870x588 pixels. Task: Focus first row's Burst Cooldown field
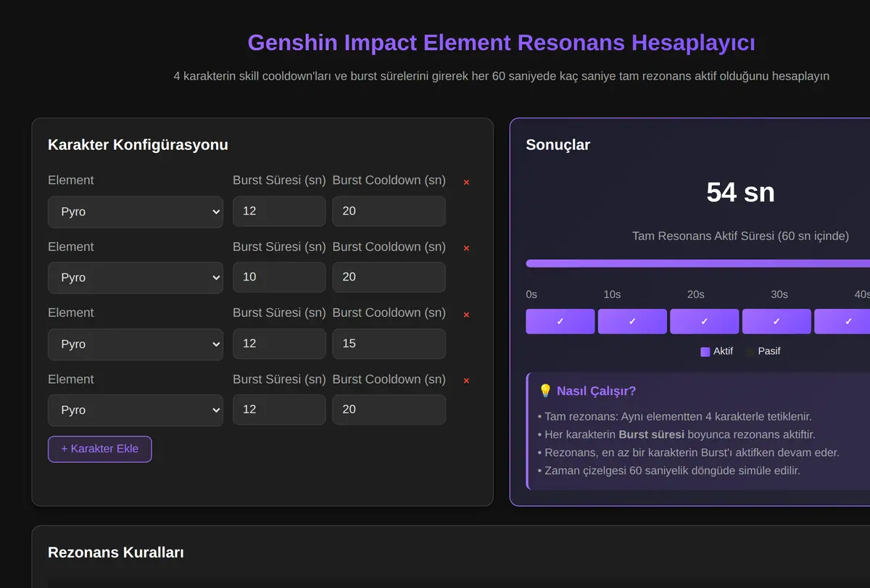[x=389, y=211]
